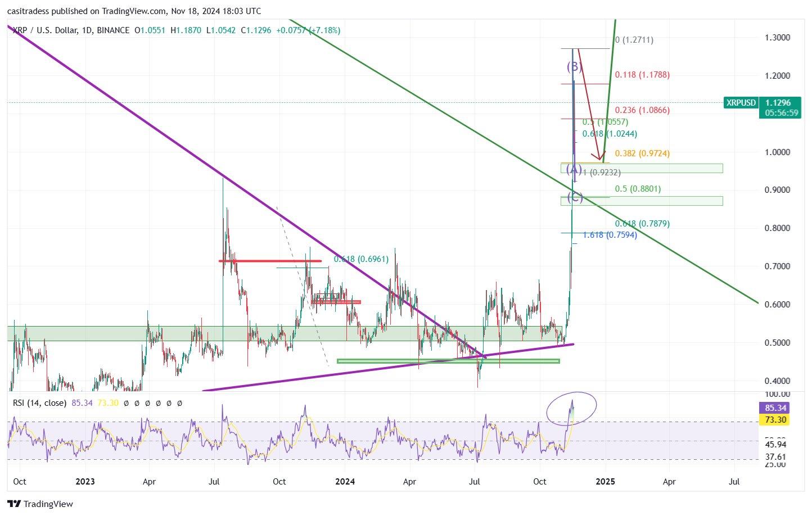Click the 0.8000 price axis label
This screenshot has width=812, height=516.
[777, 228]
